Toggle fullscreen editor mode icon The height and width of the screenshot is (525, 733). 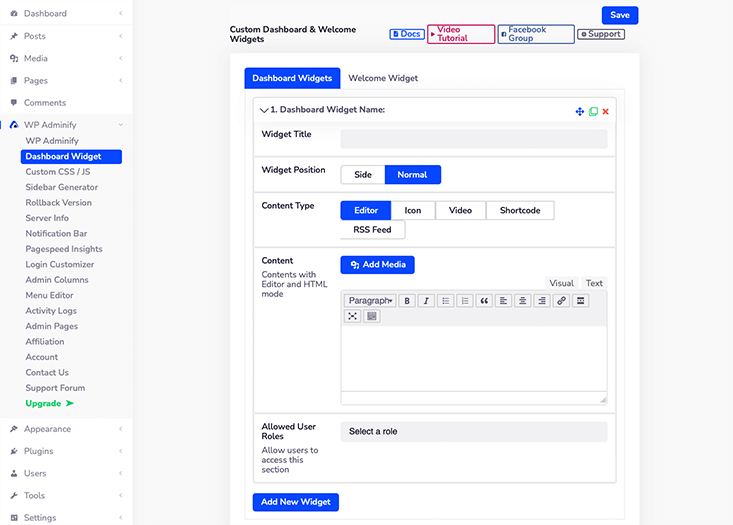[x=353, y=316]
